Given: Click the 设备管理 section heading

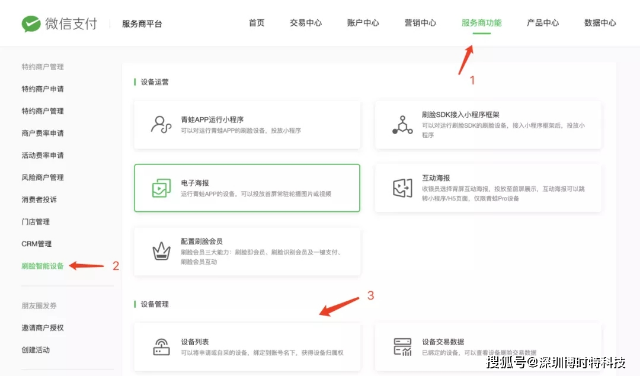Looking at the screenshot, I should pyautogui.click(x=154, y=304).
